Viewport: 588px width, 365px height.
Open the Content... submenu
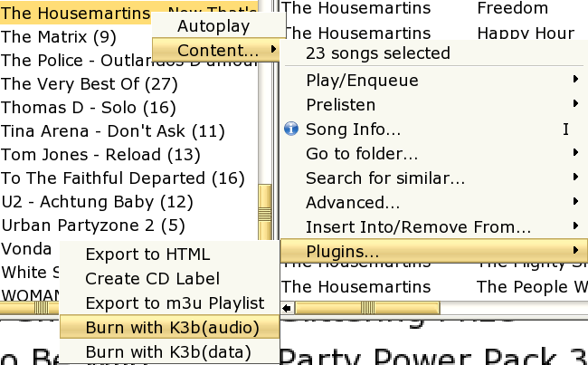(217, 51)
